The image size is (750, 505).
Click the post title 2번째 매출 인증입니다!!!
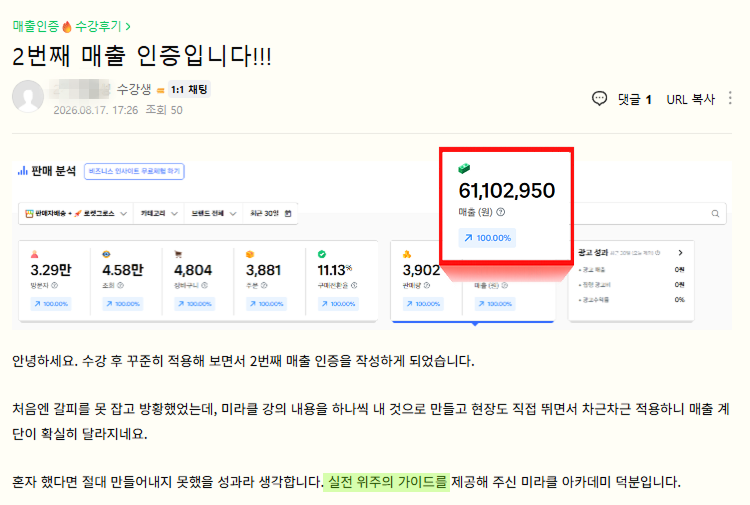[x=142, y=56]
